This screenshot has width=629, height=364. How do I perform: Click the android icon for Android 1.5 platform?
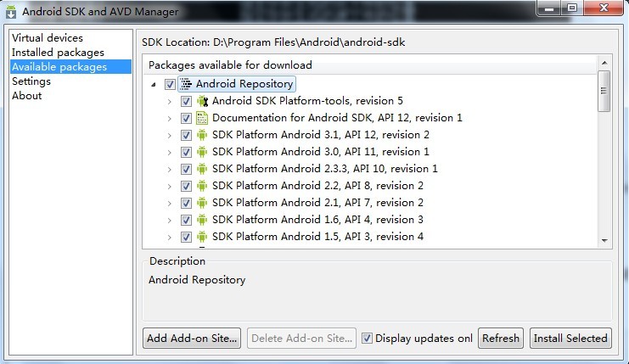pos(202,237)
